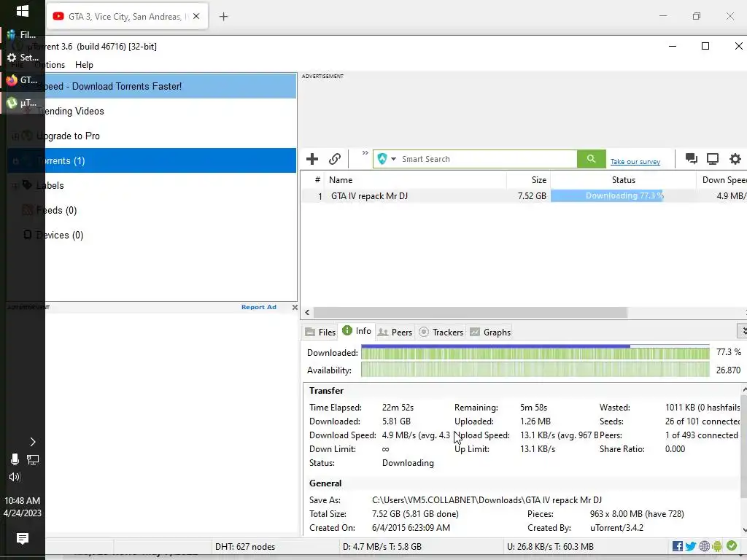Switch to the Files tab
Image resolution: width=747 pixels, height=560 pixels.
coord(321,332)
